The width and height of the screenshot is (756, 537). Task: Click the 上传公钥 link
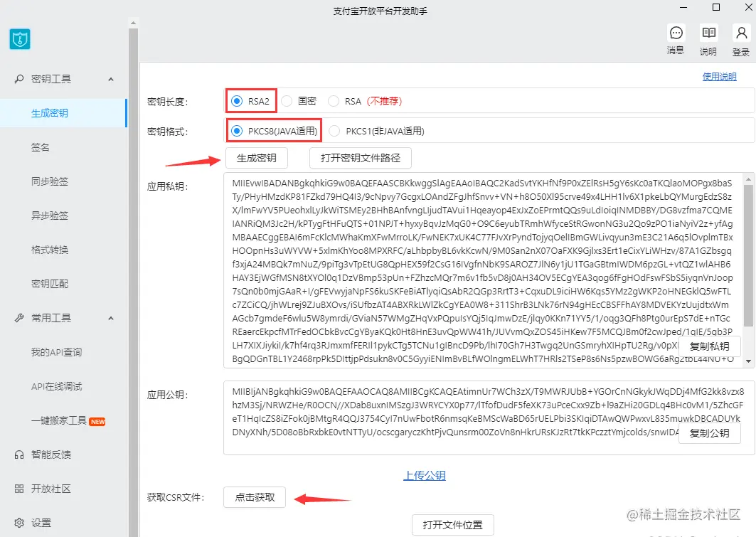coord(425,475)
